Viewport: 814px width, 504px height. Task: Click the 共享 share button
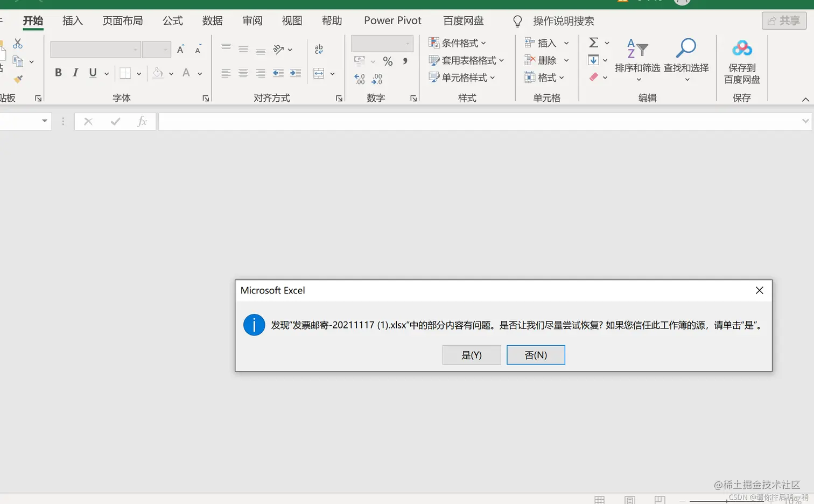(784, 20)
